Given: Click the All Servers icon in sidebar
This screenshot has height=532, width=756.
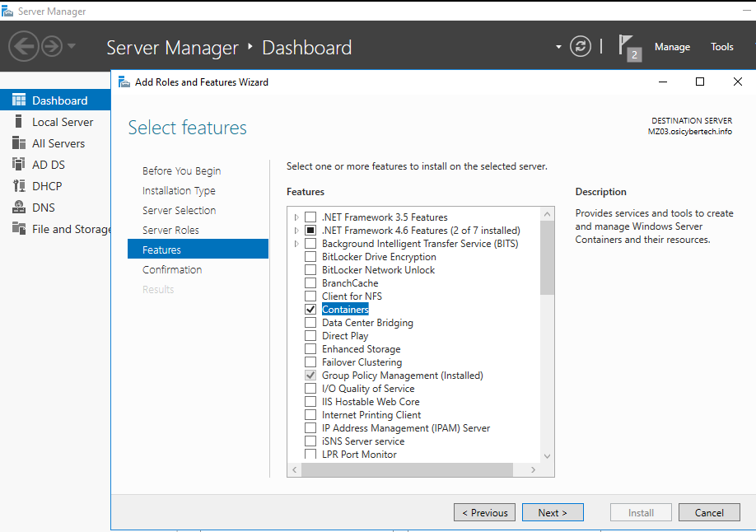Looking at the screenshot, I should (x=19, y=143).
